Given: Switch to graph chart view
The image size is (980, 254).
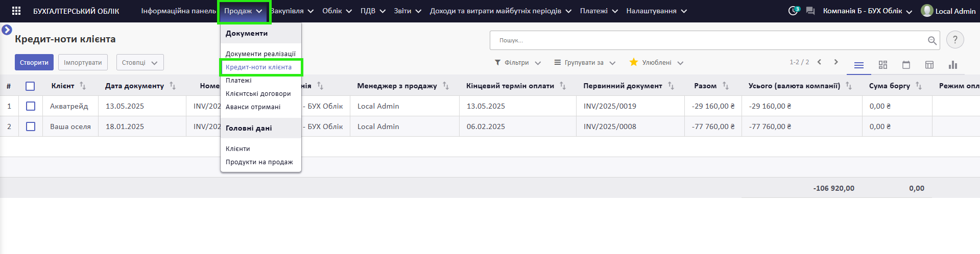Looking at the screenshot, I should [x=953, y=65].
